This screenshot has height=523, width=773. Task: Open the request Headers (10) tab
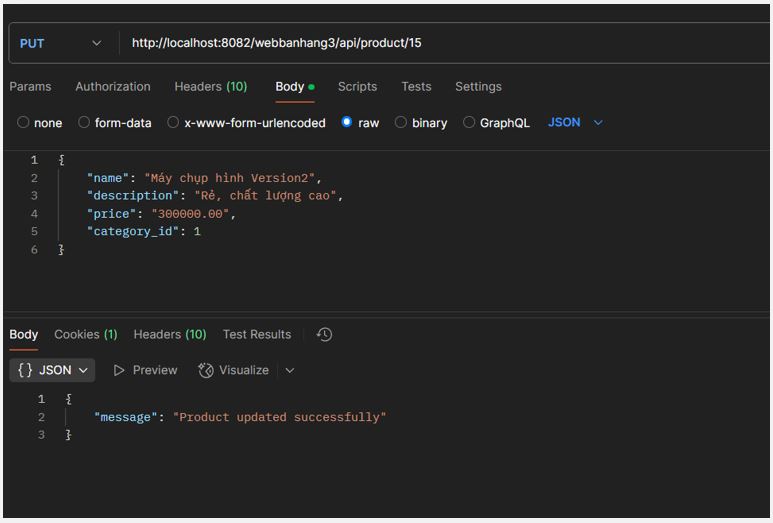click(210, 87)
